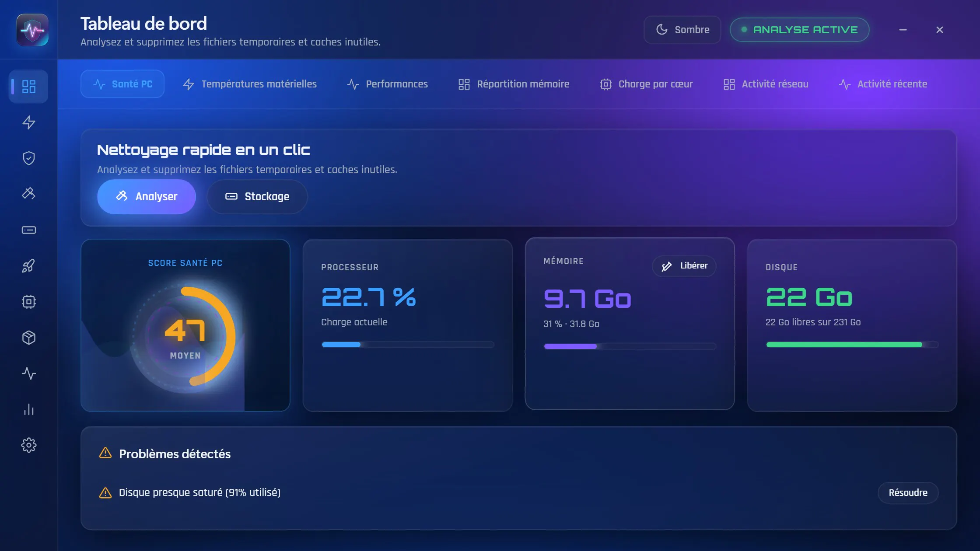
Task: Click the ANALYSE ACTIVE status pill
Action: 799,30
